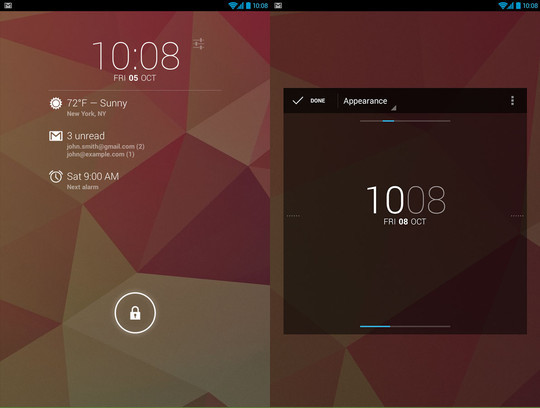Image resolution: width=540 pixels, height=408 pixels.
Task: Click the dropdown triangle below Appearance
Action: pos(394,108)
